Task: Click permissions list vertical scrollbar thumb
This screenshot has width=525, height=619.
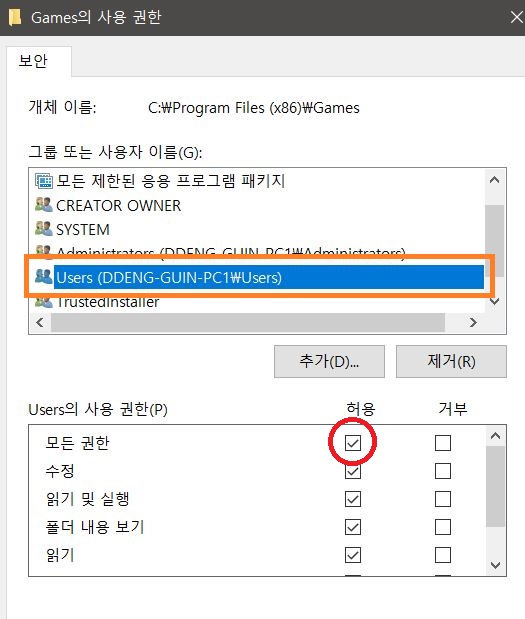Action: [495, 486]
